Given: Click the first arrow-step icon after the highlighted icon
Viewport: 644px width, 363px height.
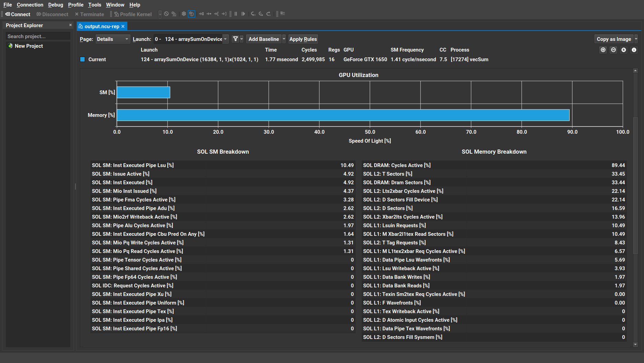Looking at the screenshot, I should coord(201,14).
